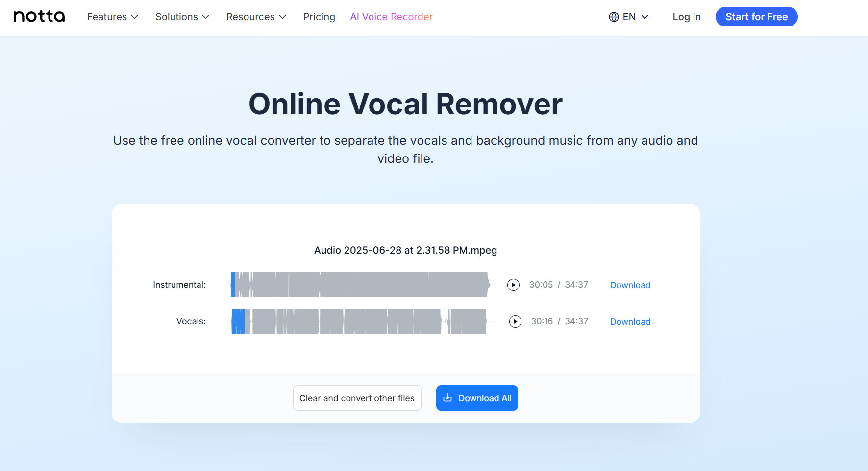Select the Pricing menu item

tap(319, 16)
